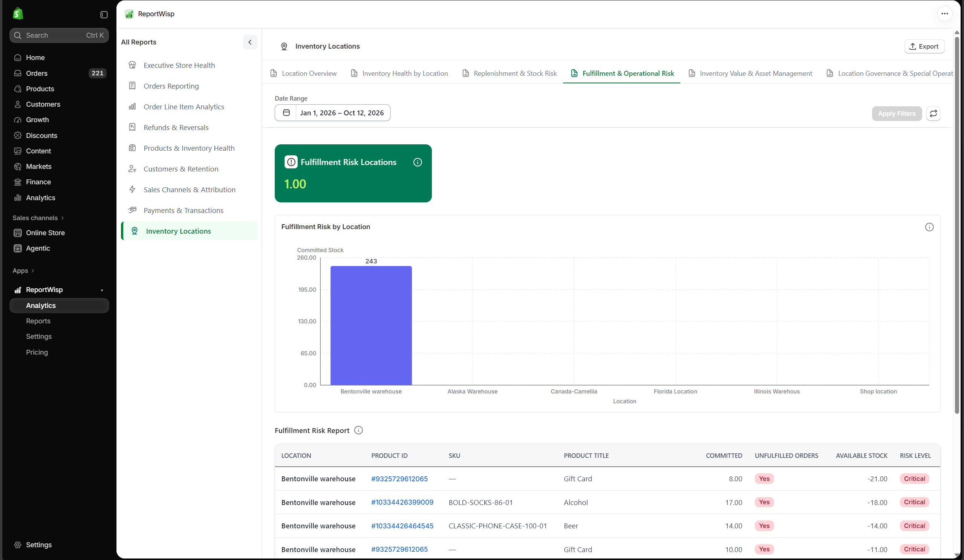Click the info icon next to Fulfillment Risk Report
The image size is (964, 560).
coord(358,430)
